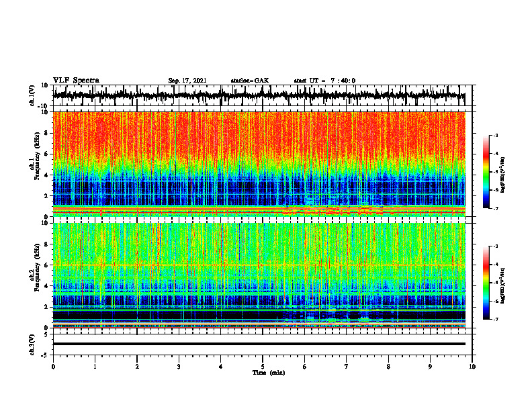Viewport: 532px width, 411px height.
Task: Click the ch.3(V) axis label
Action: 32,345
